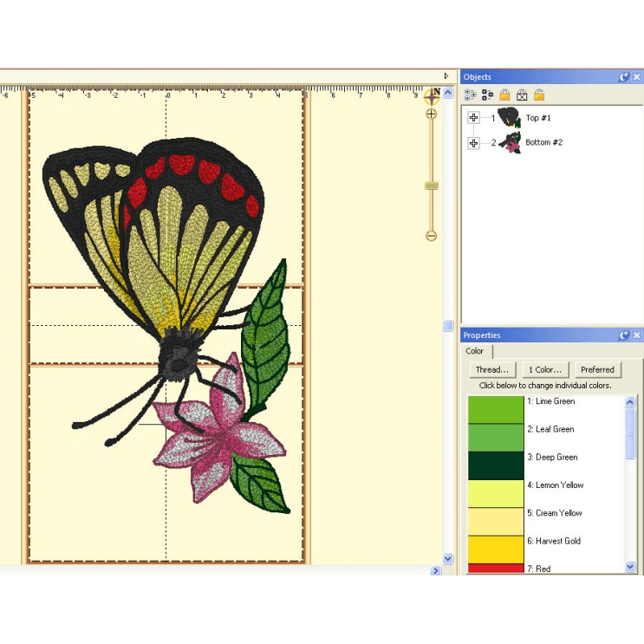
Task: Select Bottom #2 in the Objects list
Action: (543, 142)
